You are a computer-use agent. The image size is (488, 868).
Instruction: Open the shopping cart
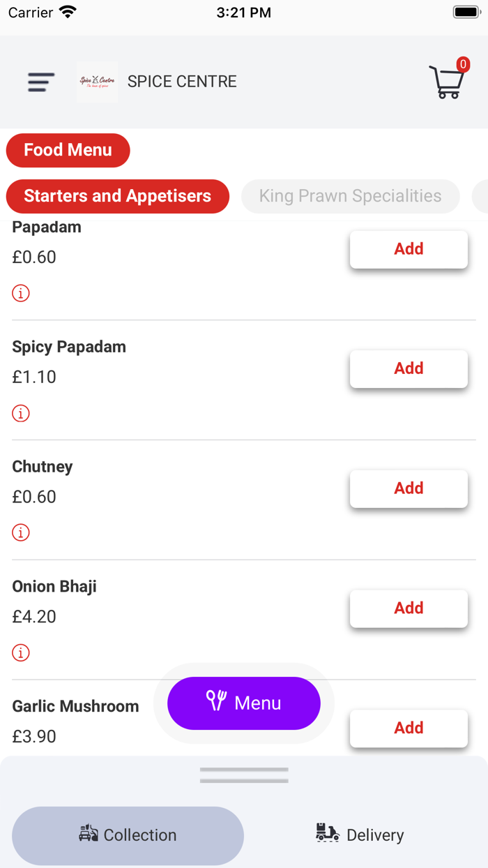(447, 84)
